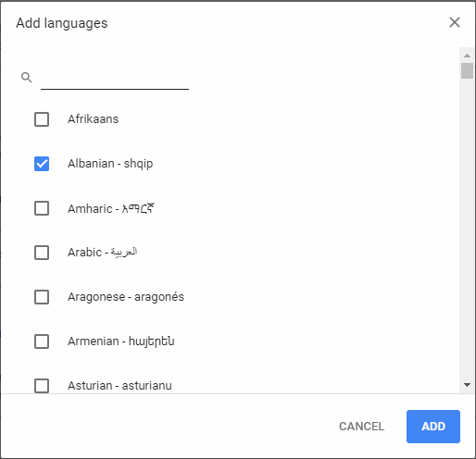Click the Afrikaans language label
Image resolution: width=476 pixels, height=459 pixels.
[x=93, y=119]
